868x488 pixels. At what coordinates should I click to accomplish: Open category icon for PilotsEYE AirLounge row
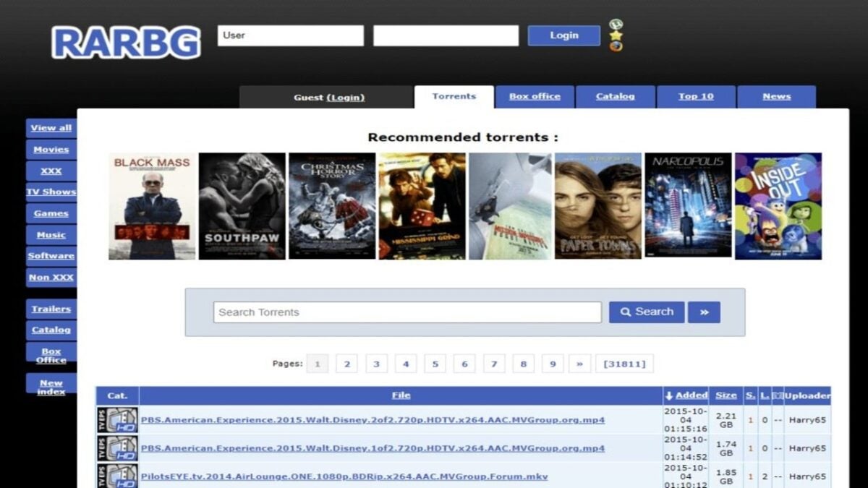117,476
